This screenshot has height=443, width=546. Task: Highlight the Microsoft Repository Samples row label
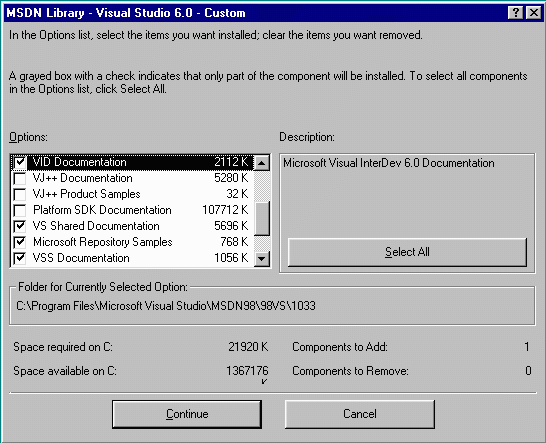pos(103,242)
